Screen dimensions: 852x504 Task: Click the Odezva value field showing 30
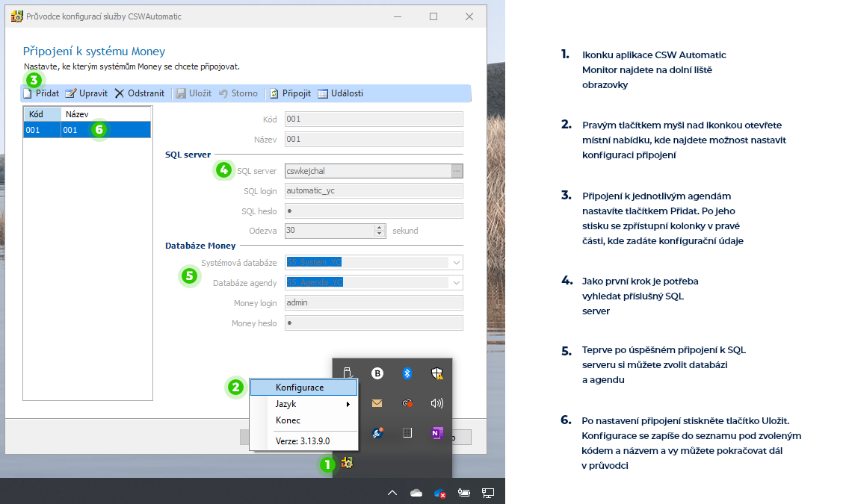pos(330,230)
